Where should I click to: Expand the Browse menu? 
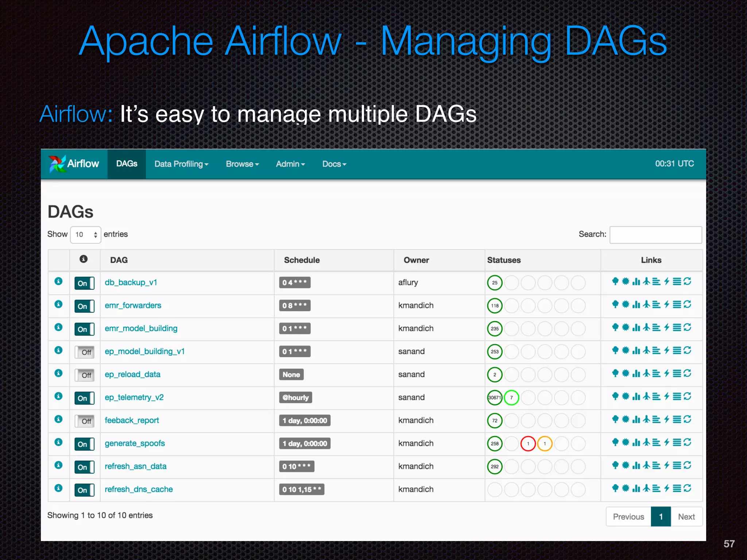242,164
